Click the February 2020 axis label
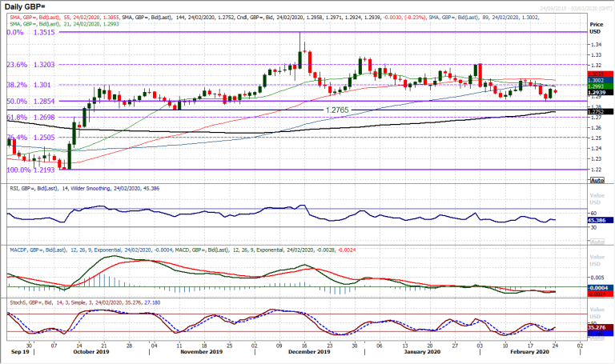The height and width of the screenshot is (364, 615). [529, 352]
